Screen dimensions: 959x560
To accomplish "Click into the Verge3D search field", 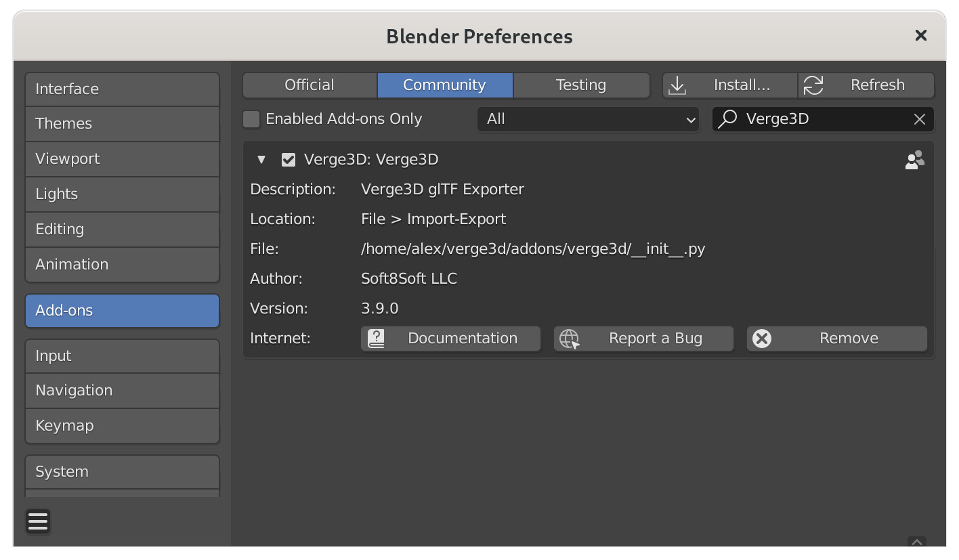I will [824, 119].
